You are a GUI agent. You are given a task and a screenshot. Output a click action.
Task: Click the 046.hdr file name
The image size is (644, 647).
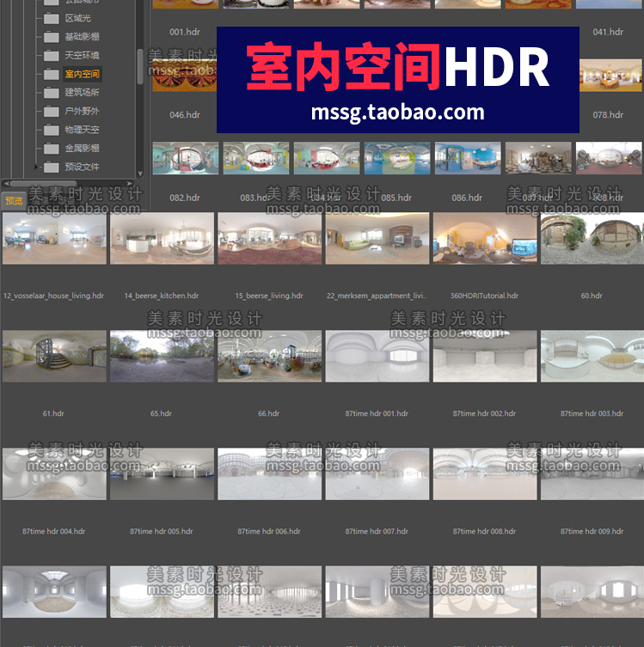coord(185,115)
